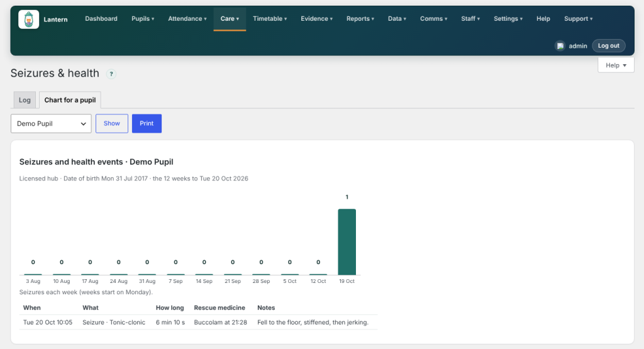Click the 'Seizures and health events · Demo Pupil' heading

pyautogui.click(x=96, y=162)
